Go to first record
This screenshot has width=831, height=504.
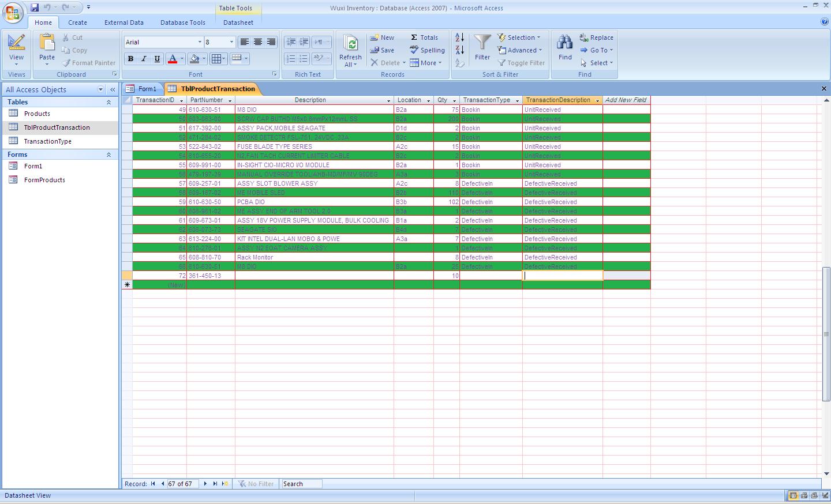[153, 484]
